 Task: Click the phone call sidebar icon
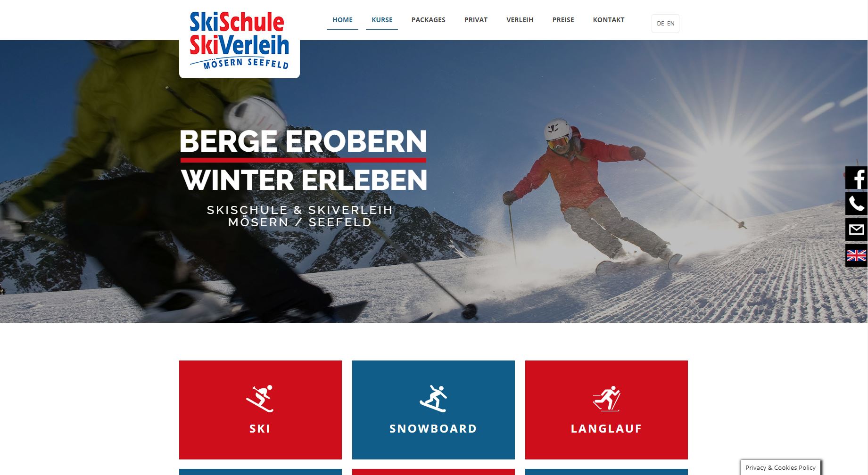click(x=856, y=204)
